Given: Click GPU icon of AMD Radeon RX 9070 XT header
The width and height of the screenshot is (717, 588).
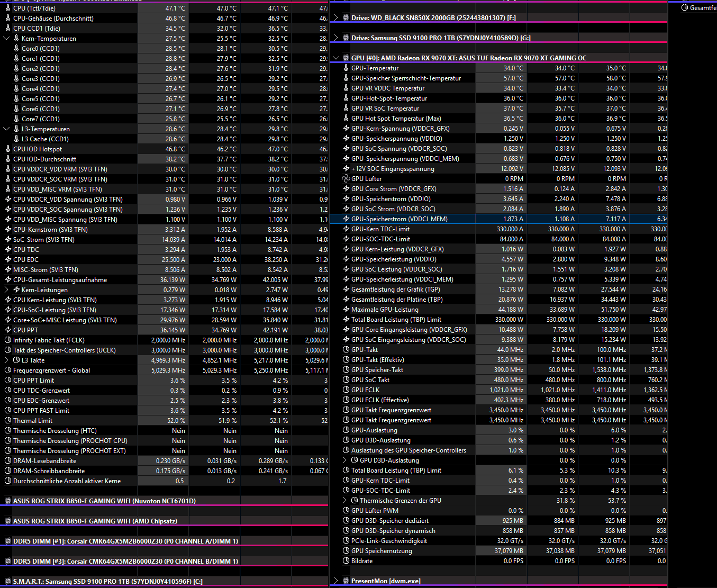Looking at the screenshot, I should pyautogui.click(x=346, y=58).
